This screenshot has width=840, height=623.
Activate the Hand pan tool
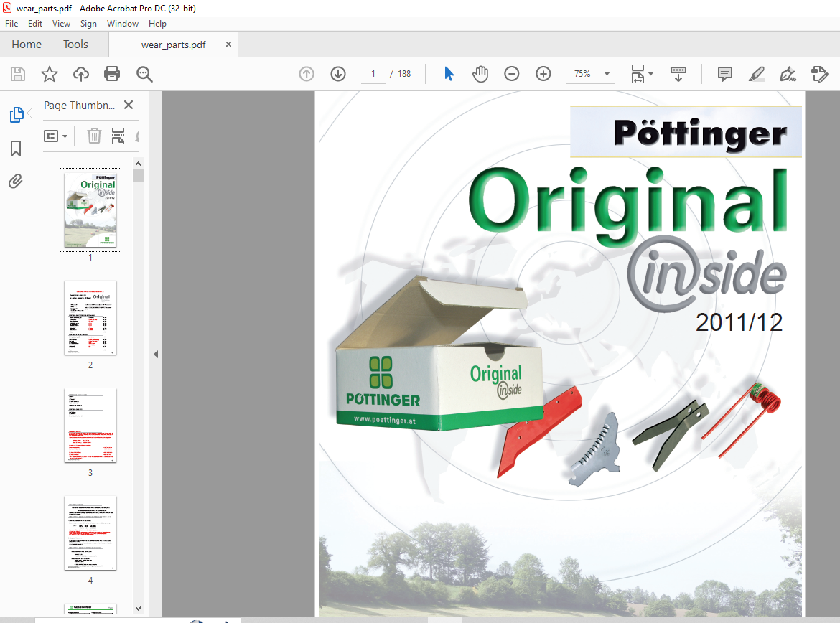480,74
